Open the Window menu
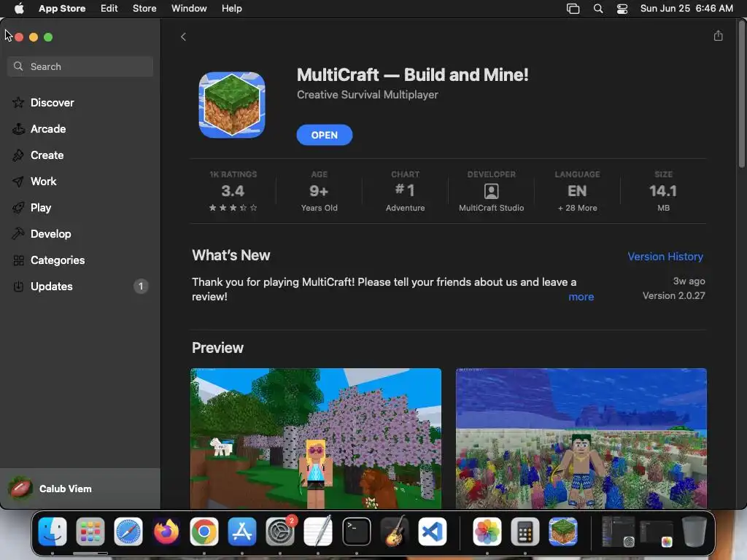Viewport: 747px width, 560px height. point(189,8)
